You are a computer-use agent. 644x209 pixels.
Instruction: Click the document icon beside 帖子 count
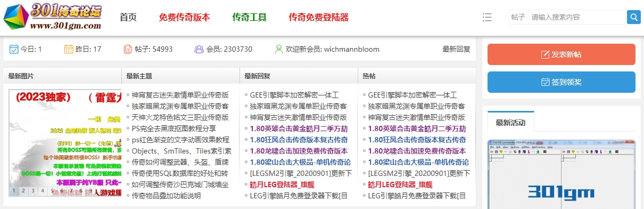tap(128, 49)
